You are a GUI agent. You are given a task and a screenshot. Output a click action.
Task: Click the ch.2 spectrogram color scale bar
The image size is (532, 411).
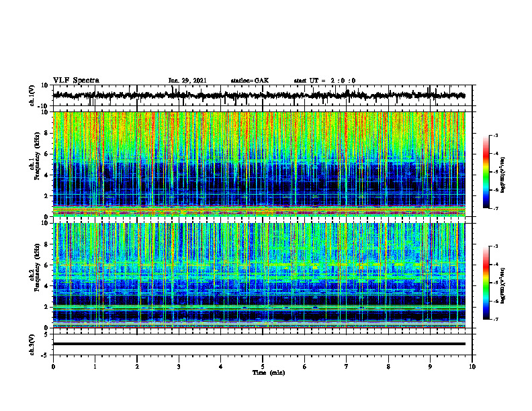[x=486, y=283]
